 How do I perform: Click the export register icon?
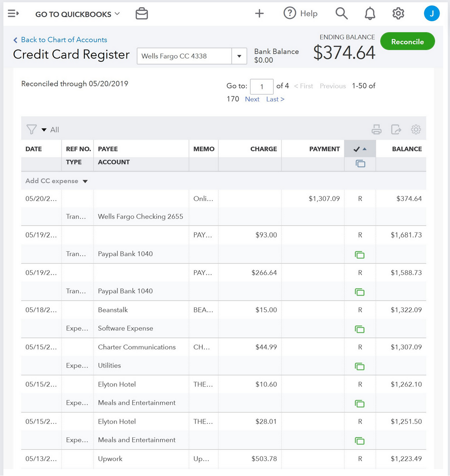[396, 130]
